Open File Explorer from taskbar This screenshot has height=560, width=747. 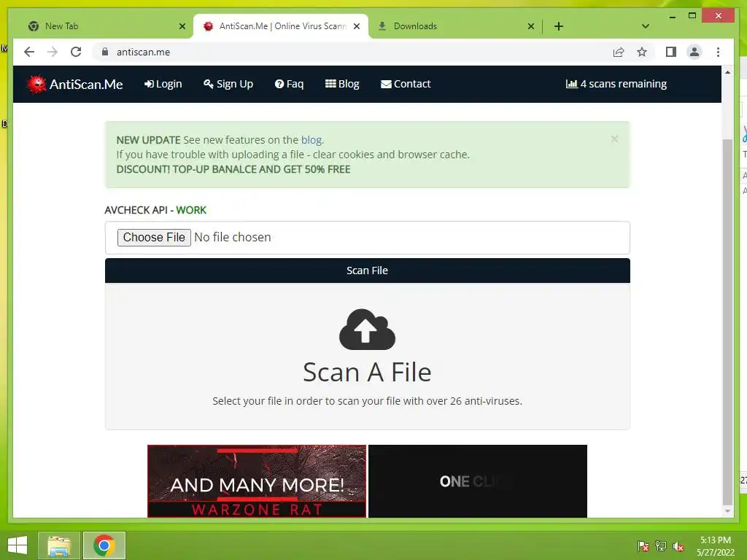pos(59,545)
